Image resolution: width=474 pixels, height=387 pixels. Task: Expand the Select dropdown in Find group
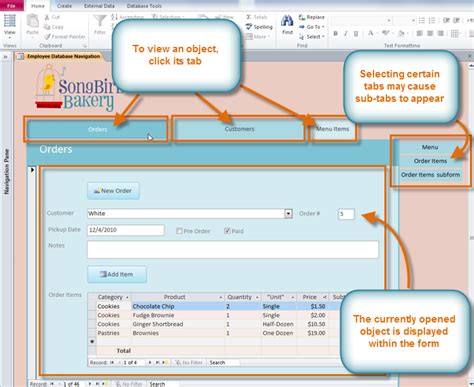[312, 37]
